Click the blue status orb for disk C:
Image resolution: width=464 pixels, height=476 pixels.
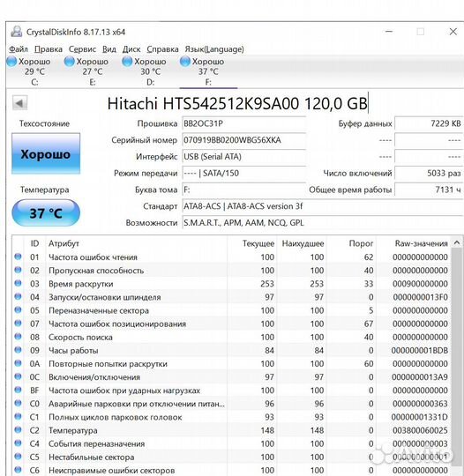click(x=11, y=62)
